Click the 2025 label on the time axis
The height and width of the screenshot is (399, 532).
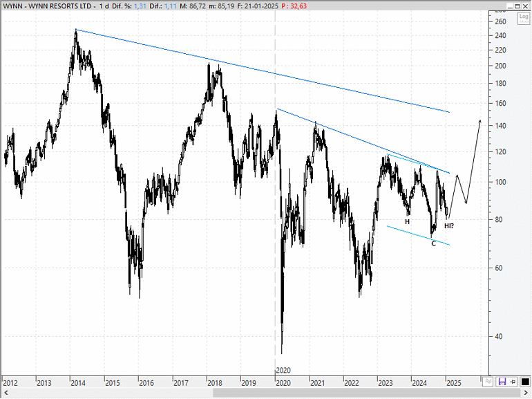tap(454, 383)
